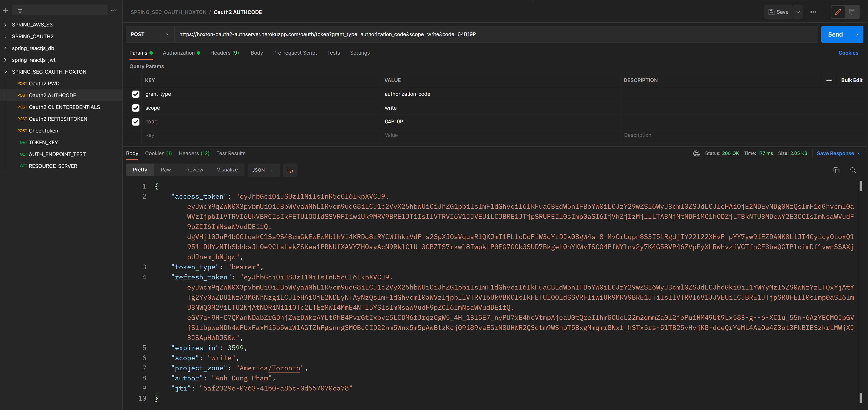
Task: Open the sidebar filter icon
Action: 20,10
